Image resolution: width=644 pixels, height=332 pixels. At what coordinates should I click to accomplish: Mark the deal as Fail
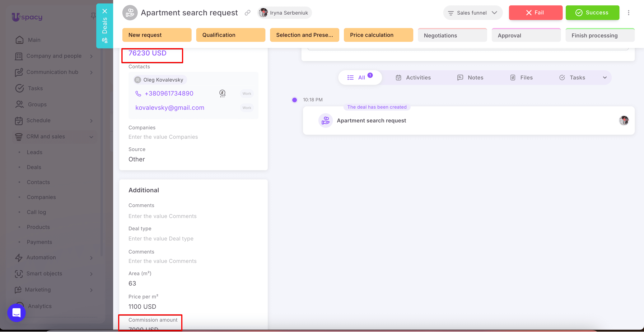(535, 12)
